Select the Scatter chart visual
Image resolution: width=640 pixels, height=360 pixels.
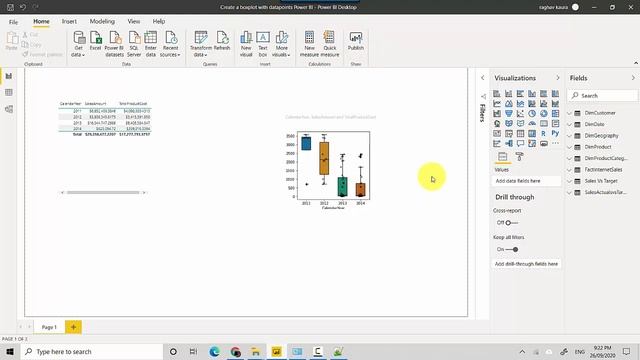(520, 113)
